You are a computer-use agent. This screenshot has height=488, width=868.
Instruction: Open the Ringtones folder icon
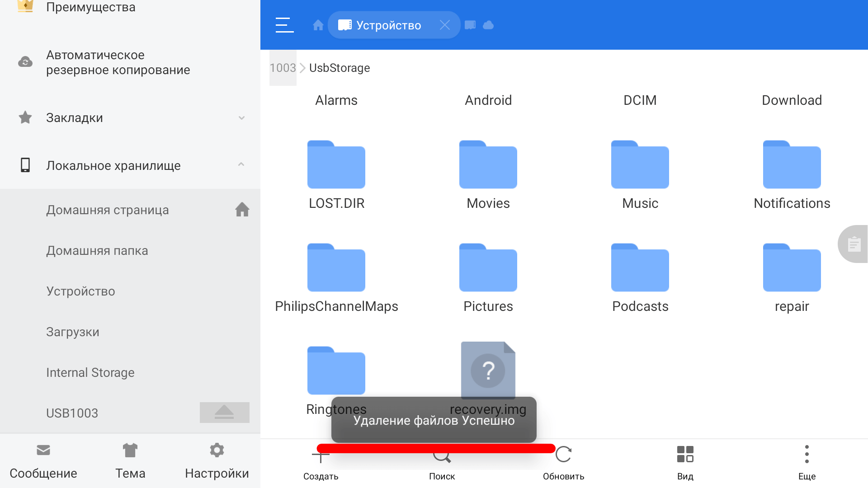pyautogui.click(x=336, y=371)
